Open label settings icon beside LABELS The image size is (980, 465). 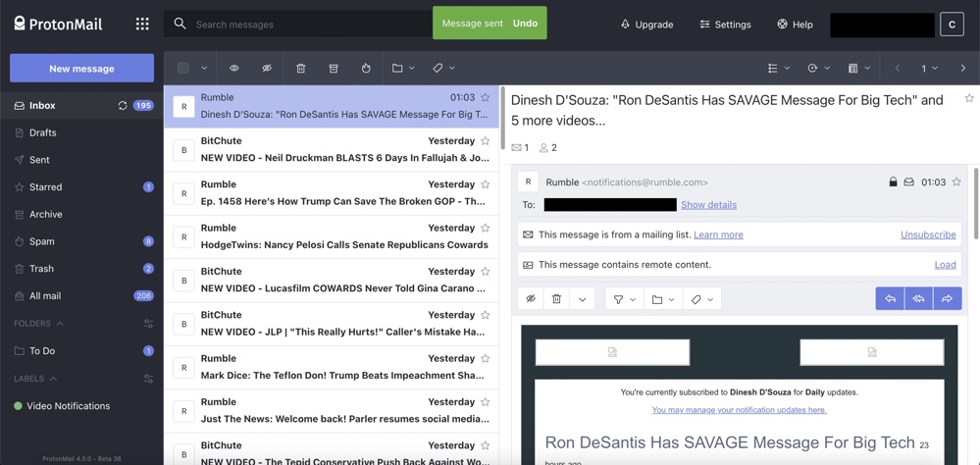148,379
